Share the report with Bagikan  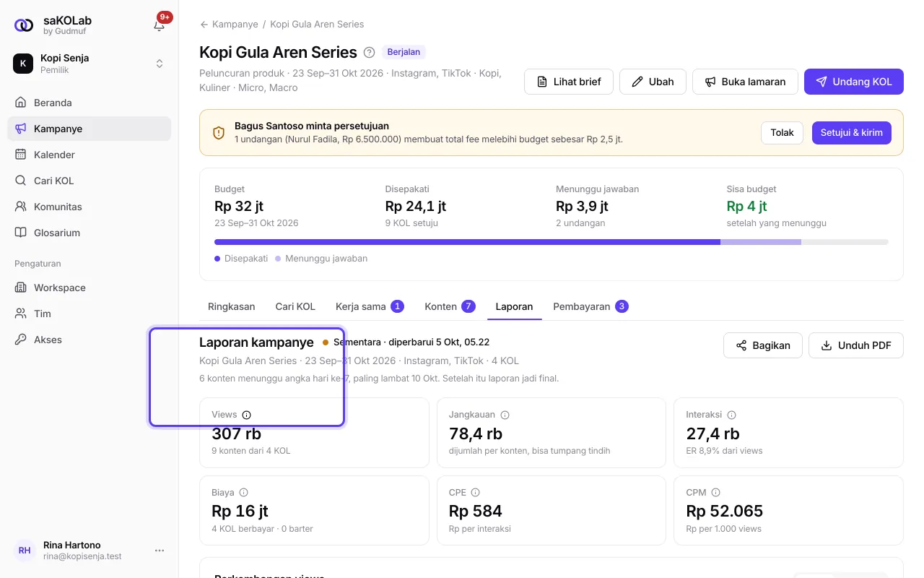click(x=763, y=345)
